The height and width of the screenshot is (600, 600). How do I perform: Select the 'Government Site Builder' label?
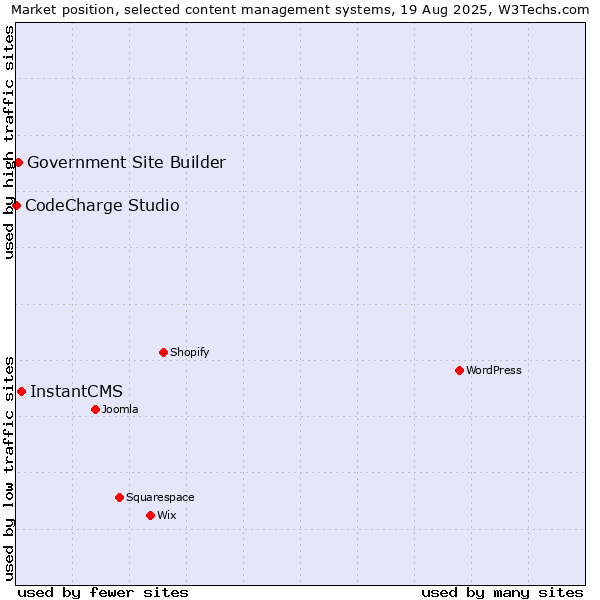[127, 163]
